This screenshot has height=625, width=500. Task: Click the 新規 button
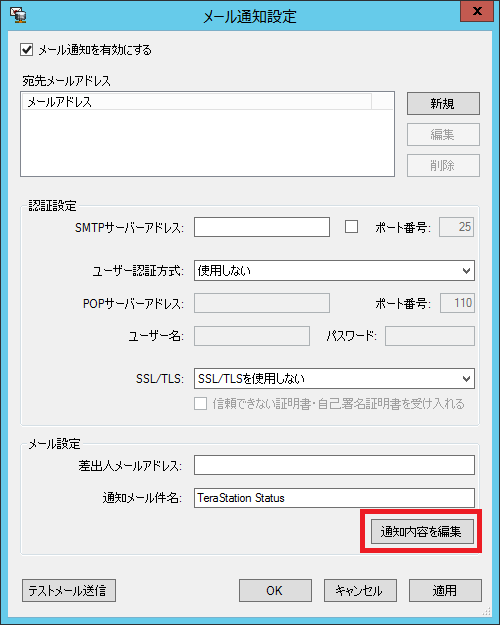(x=443, y=104)
